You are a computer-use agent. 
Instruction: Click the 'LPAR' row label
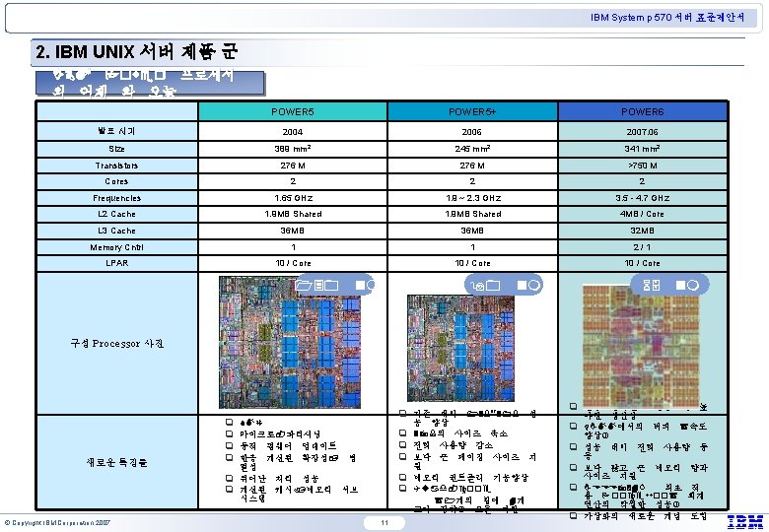116,263
